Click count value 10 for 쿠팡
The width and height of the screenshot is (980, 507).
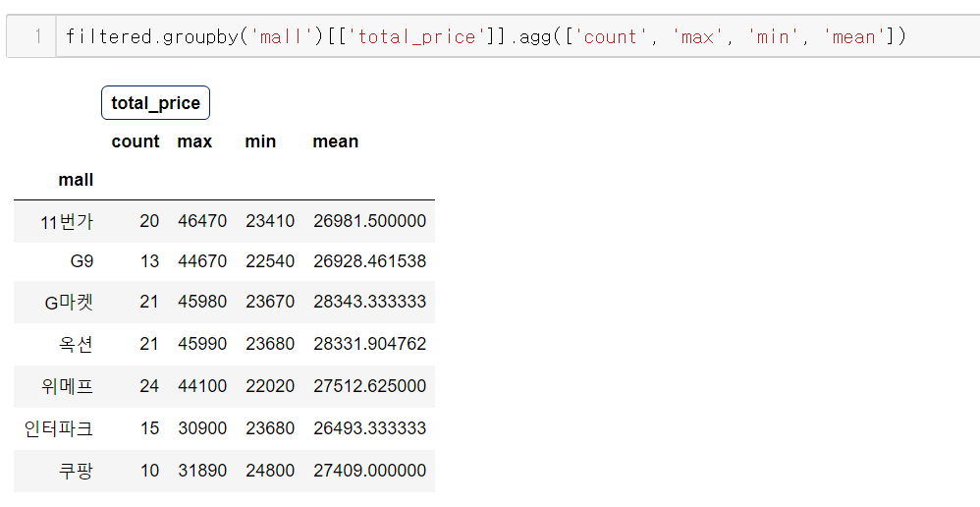click(149, 470)
